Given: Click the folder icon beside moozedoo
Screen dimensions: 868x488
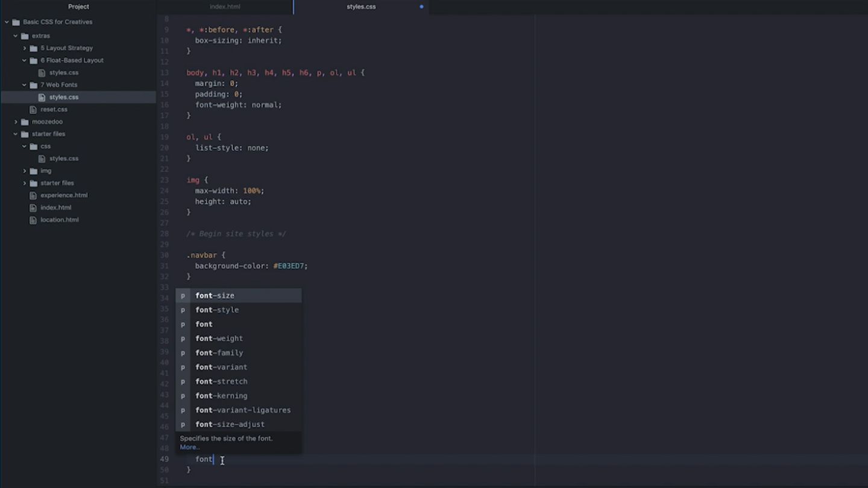Looking at the screenshot, I should pos(25,122).
